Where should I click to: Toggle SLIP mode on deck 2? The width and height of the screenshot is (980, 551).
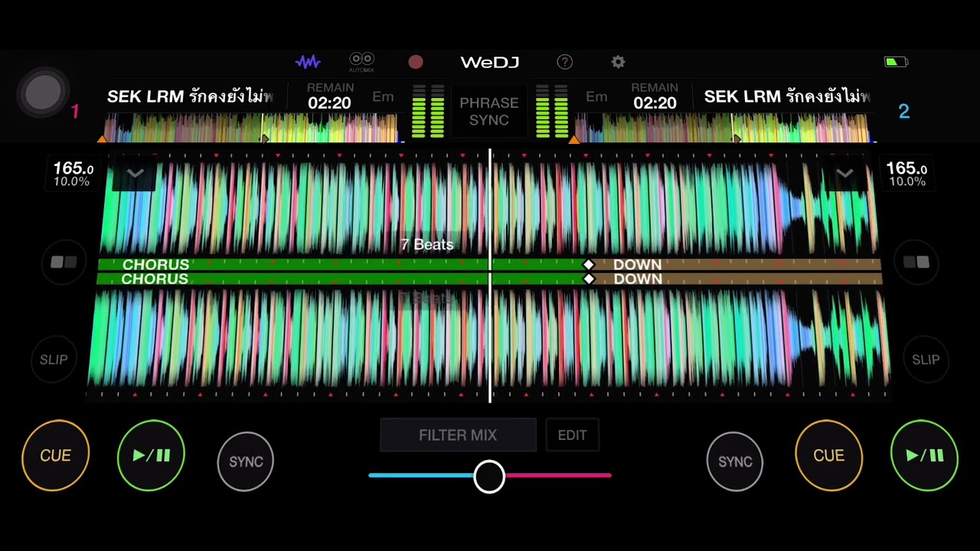[x=926, y=360]
